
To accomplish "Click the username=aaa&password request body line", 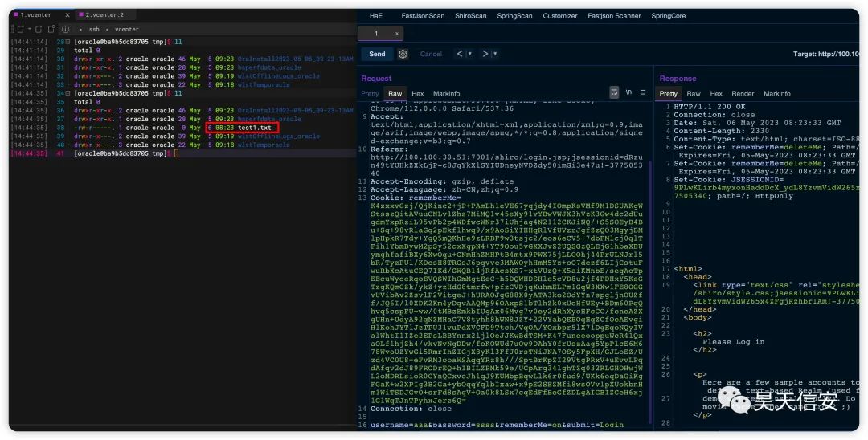I will (x=497, y=425).
